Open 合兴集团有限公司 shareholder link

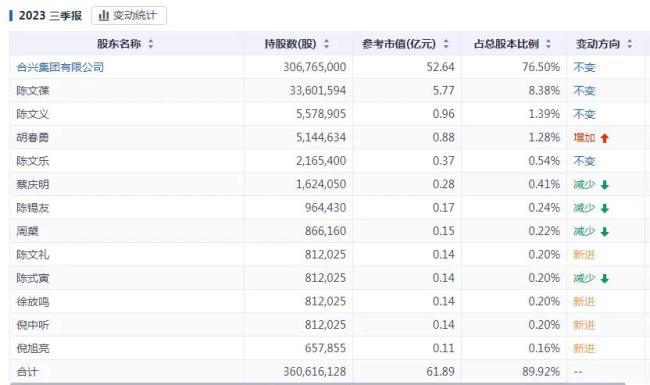[60, 67]
